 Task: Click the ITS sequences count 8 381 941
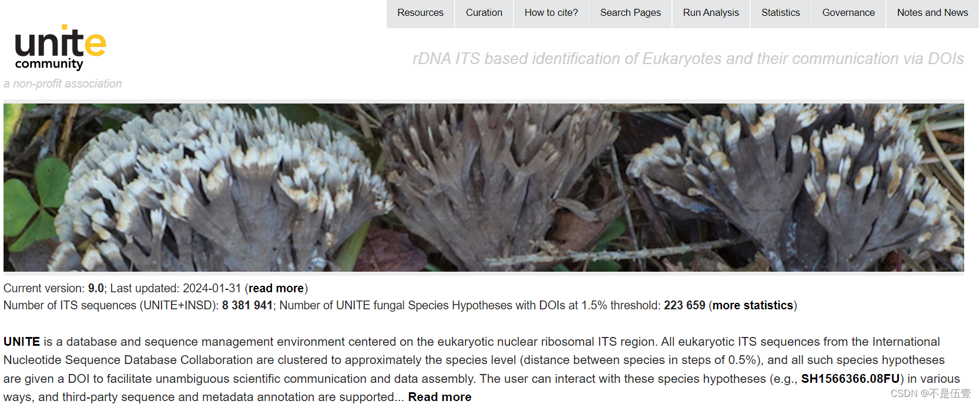[247, 305]
